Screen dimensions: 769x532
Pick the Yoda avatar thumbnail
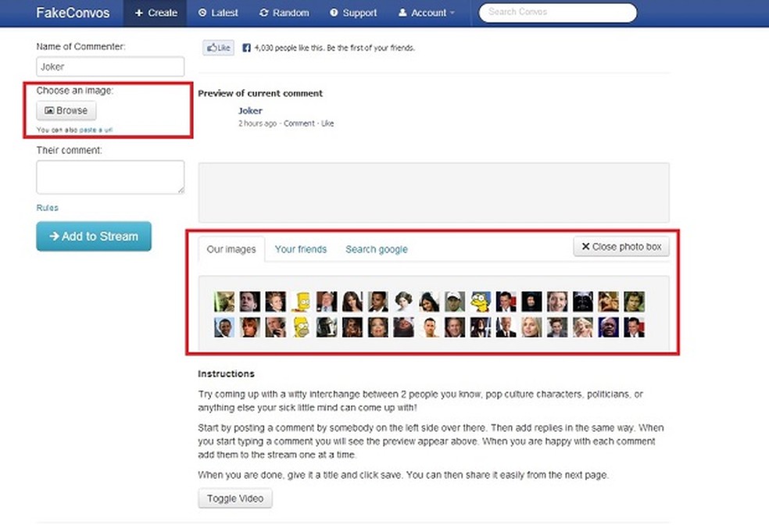coord(224,302)
